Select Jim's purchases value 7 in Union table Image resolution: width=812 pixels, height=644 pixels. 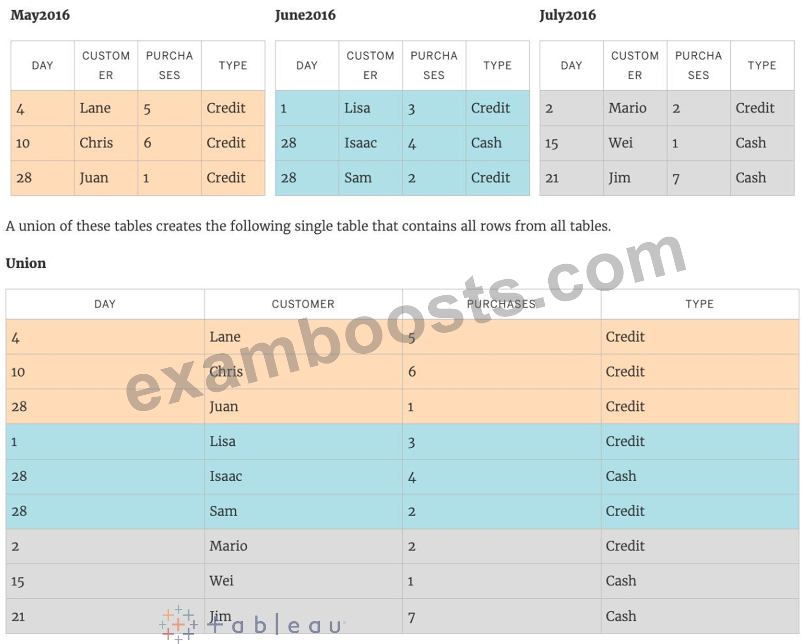click(502, 616)
